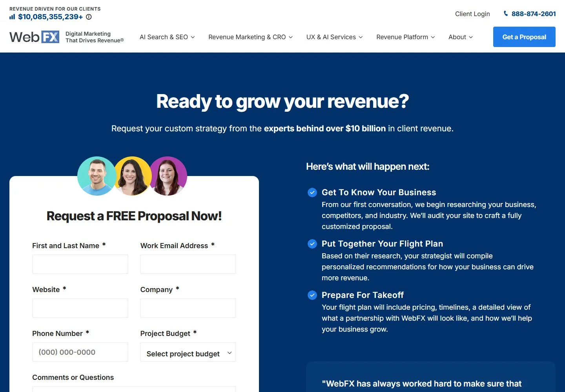The height and width of the screenshot is (392, 565).
Task: Click the Digital Marketing That Drives Revenue tagline
Action: pos(95,37)
